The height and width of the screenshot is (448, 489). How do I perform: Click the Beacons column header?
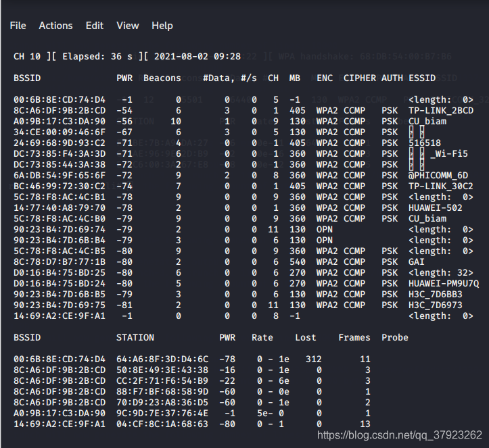click(162, 78)
